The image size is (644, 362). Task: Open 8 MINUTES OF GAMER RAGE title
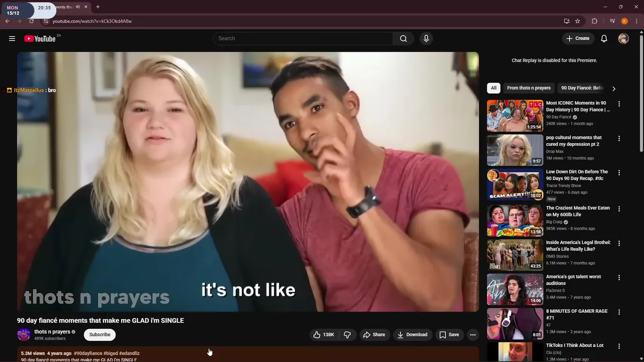577,314
